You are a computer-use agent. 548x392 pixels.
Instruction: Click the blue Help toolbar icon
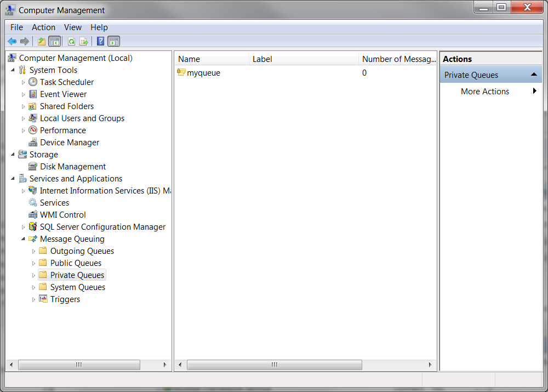[x=101, y=41]
